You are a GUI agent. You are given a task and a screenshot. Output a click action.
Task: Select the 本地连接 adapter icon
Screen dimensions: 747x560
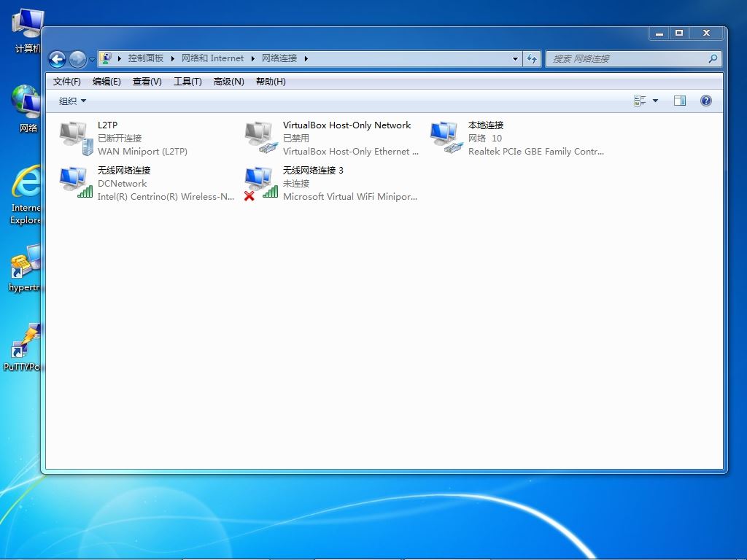446,138
